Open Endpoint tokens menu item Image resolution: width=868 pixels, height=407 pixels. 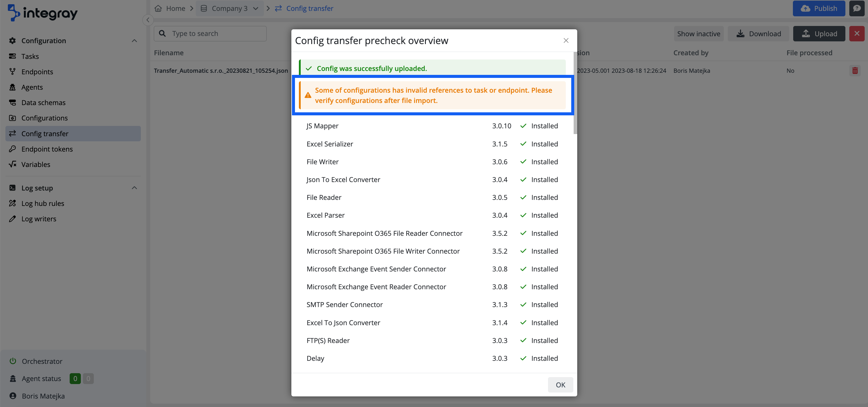coord(47,149)
